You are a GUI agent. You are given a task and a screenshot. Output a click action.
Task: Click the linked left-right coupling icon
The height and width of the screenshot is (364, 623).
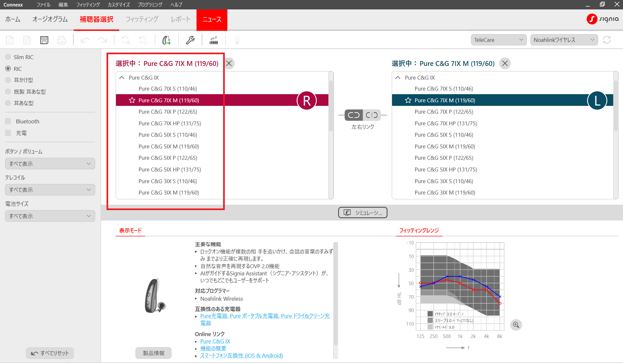tap(353, 115)
